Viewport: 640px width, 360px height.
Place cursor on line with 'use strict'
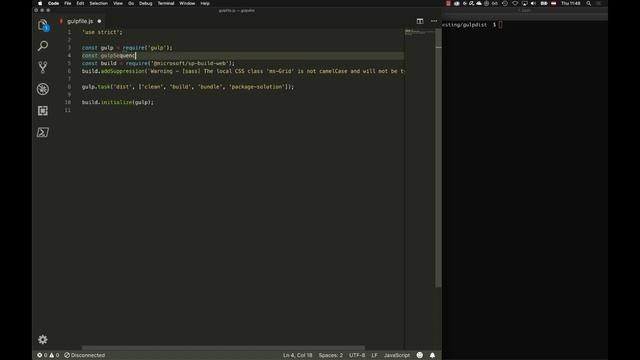[x=102, y=32]
